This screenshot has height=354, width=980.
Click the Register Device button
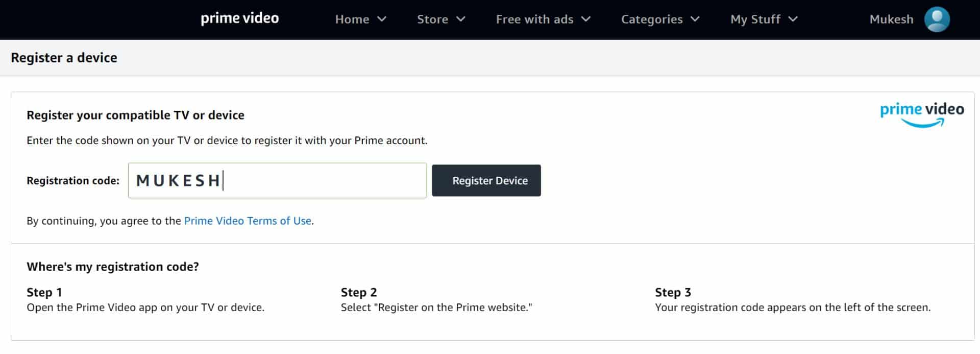click(486, 180)
